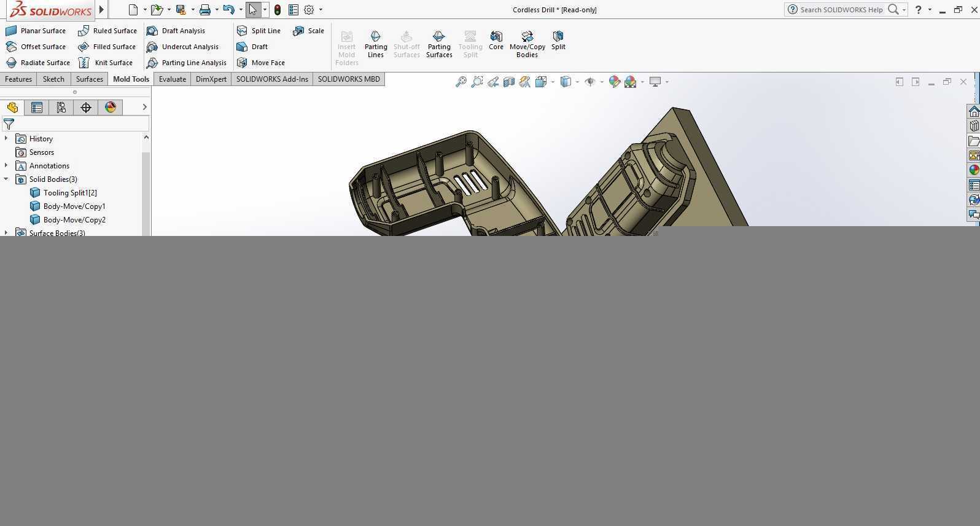
Task: Click the Edit Appearance icon
Action: (614, 82)
